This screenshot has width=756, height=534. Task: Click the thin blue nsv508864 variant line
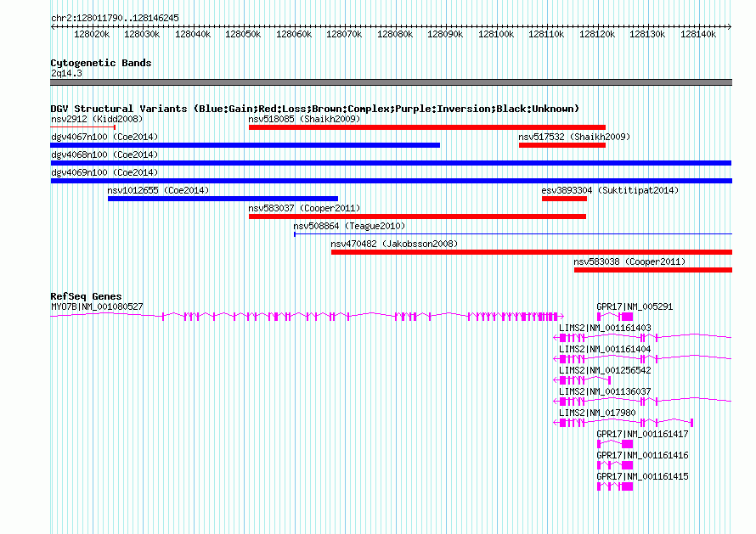click(x=513, y=234)
